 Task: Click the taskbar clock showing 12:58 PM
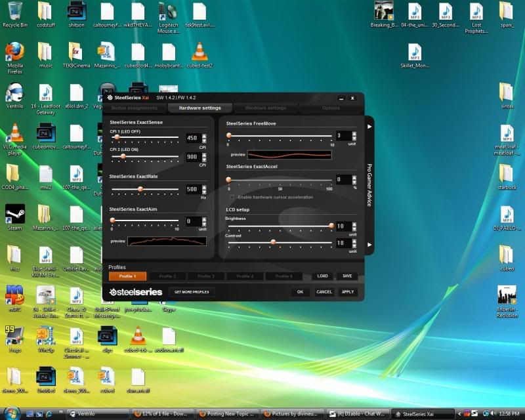[x=509, y=414]
